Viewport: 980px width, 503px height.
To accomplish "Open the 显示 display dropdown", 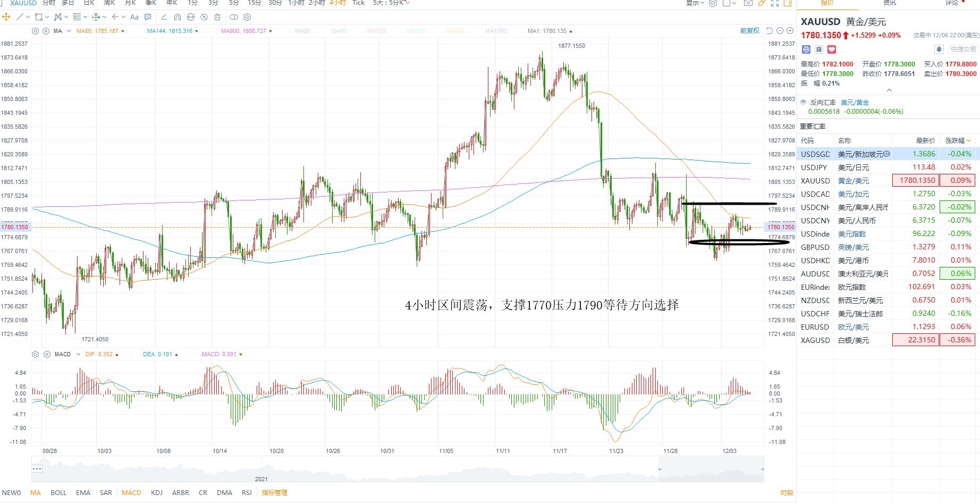I will tap(695, 3).
